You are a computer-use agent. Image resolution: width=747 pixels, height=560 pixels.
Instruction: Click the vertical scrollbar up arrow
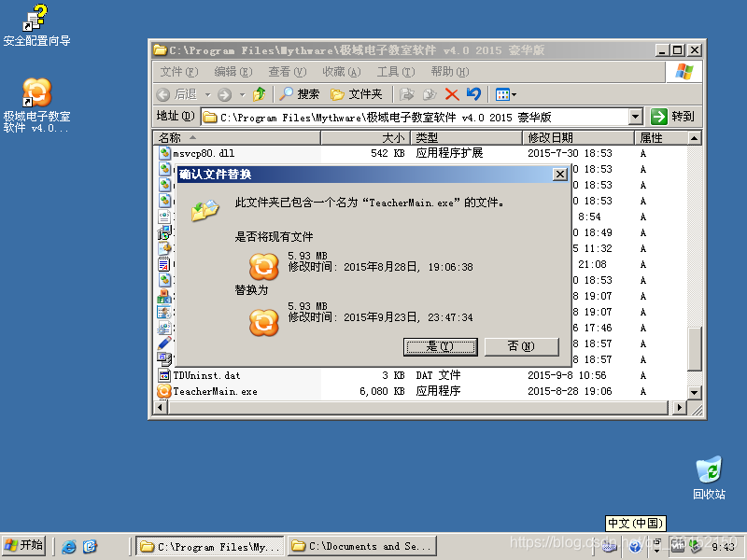pos(694,138)
